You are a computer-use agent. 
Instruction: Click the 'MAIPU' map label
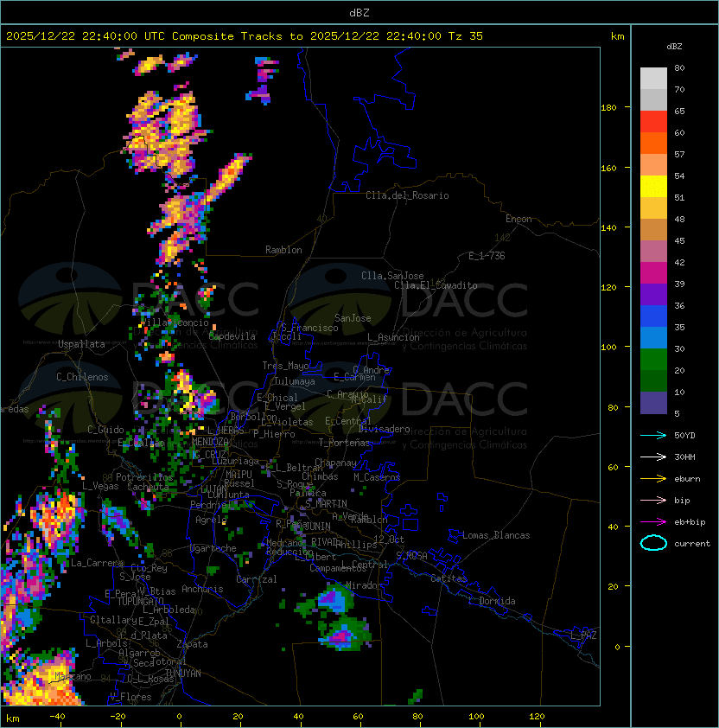coord(239,475)
